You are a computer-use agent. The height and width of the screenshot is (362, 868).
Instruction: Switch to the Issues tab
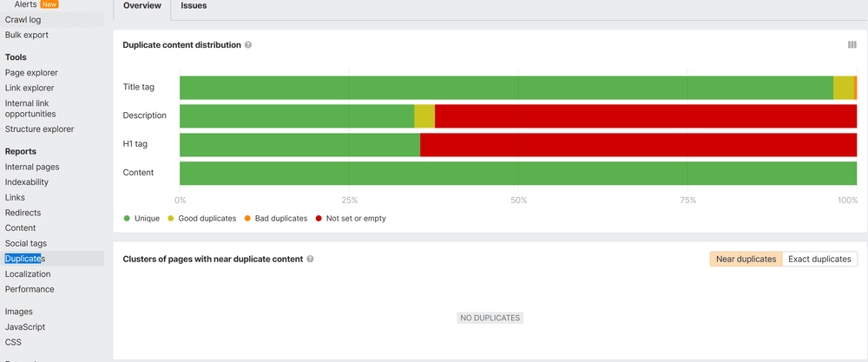194,5
